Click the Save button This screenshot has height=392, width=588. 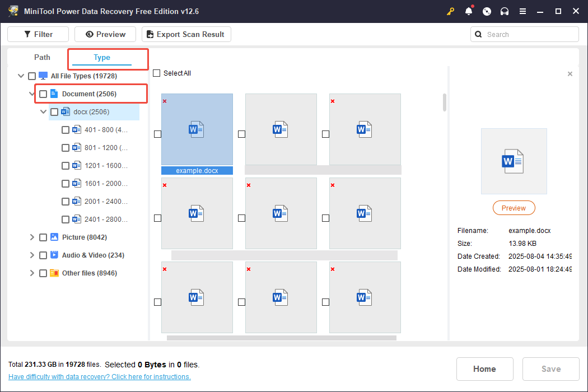click(x=551, y=368)
